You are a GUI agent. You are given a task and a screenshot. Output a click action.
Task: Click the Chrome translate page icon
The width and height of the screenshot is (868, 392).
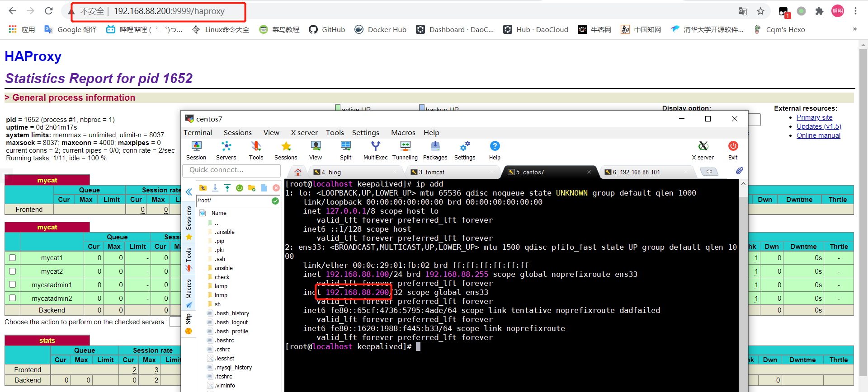(742, 11)
